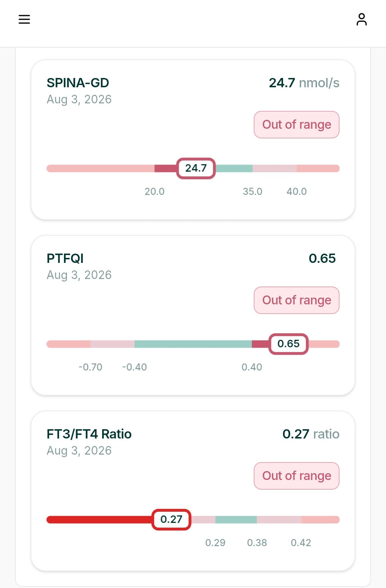Click the 0.65 value in the PTFQI header

(322, 258)
